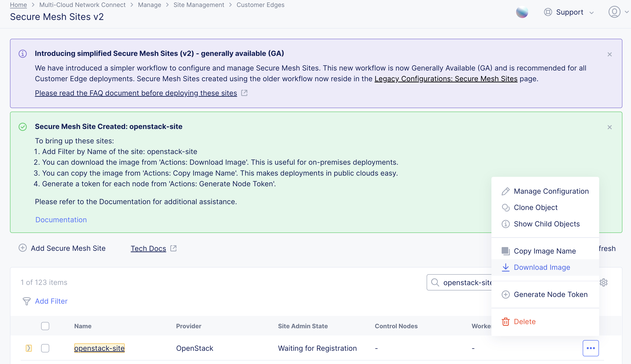Screen dimensions: 631x364
Task: Click the table settings gear icon
Action: [603, 283]
